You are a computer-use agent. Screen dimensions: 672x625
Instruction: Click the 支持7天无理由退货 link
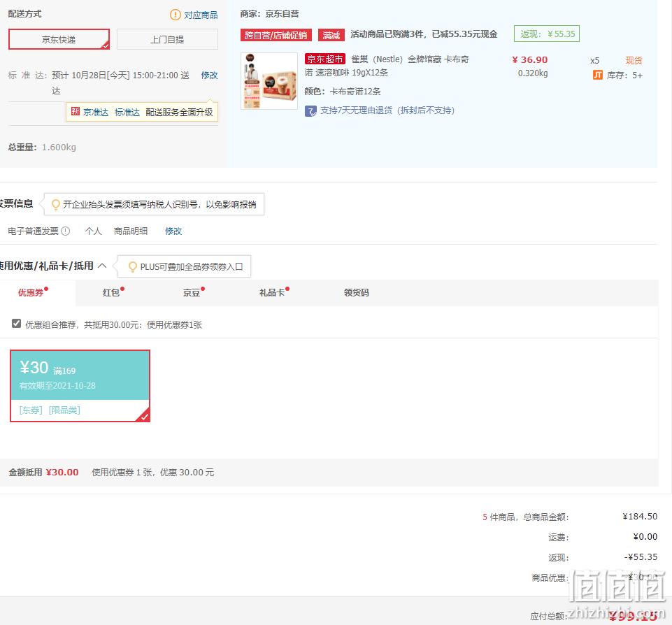(x=387, y=110)
